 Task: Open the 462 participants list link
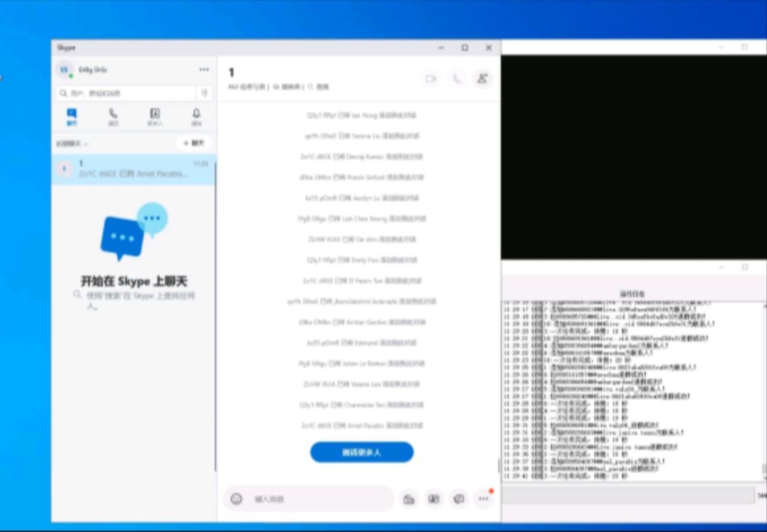click(x=246, y=87)
